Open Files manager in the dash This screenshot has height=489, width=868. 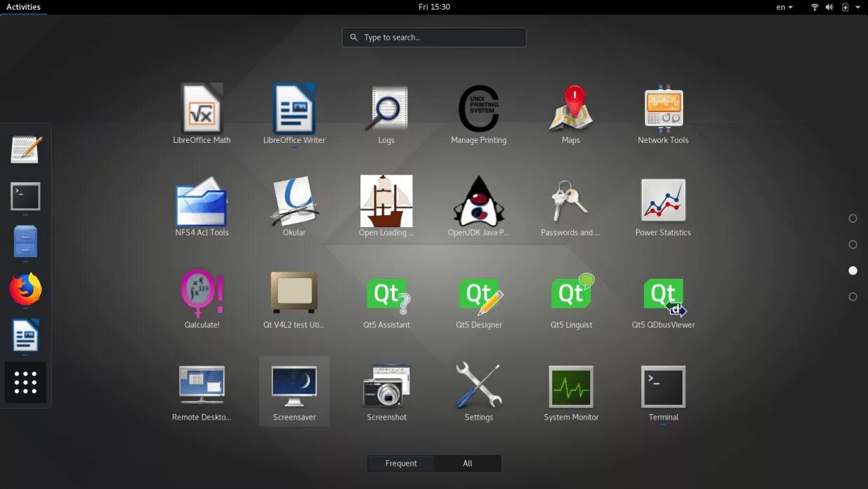[26, 242]
